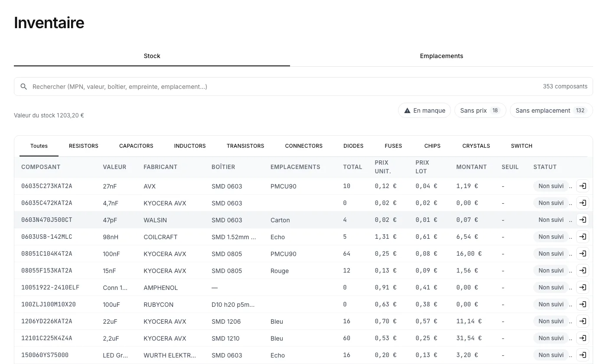Click the magnifier search icon
This screenshot has height=364, width=607.
24,87
